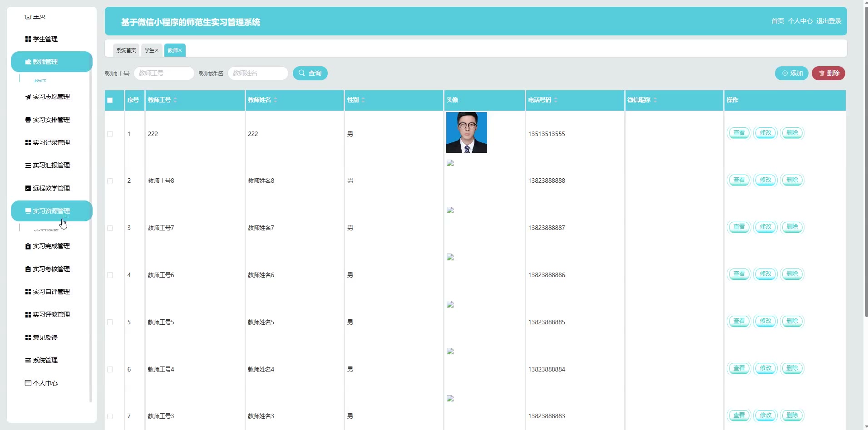This screenshot has height=430, width=868.
Task: Click the clipboard icon beside 实习考核管理
Action: point(28,269)
